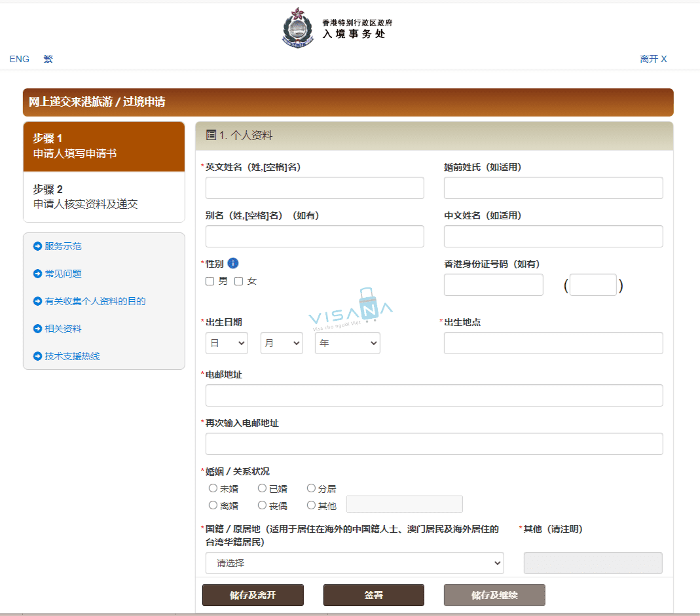
Task: Click the arrow icon beside 相关资料
Action: tap(38, 329)
